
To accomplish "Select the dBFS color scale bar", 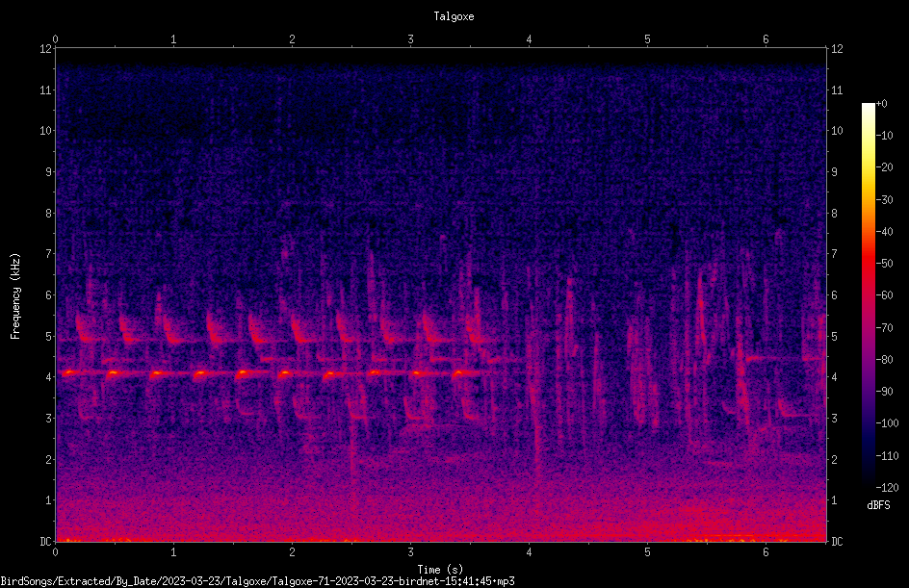I will [x=868, y=294].
